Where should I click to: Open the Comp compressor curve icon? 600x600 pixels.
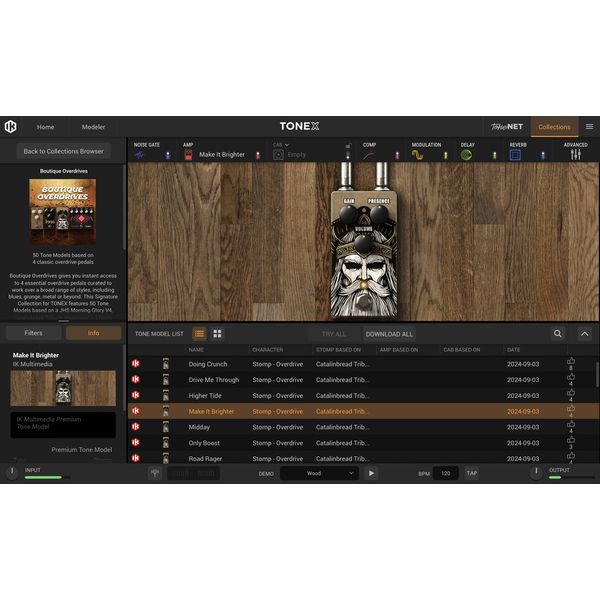(369, 155)
